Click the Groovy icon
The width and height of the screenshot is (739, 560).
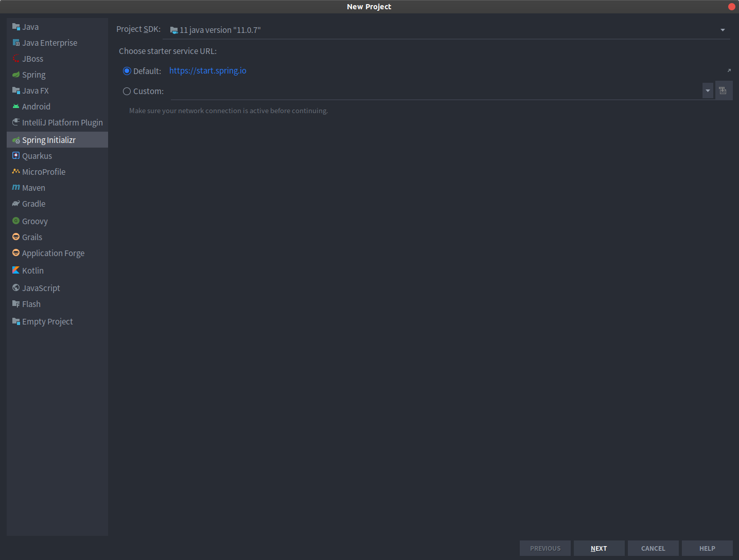tap(16, 221)
